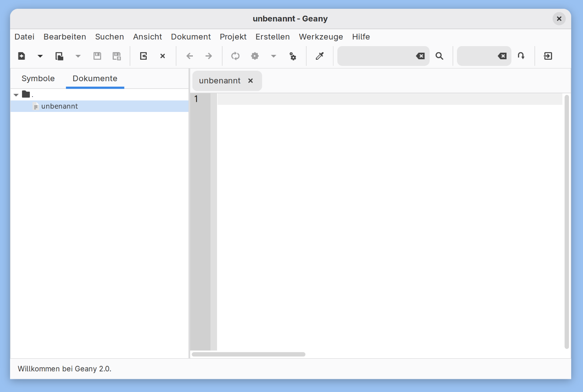The height and width of the screenshot is (392, 583).
Task: Open the color chooser pipette icon
Action: click(320, 56)
